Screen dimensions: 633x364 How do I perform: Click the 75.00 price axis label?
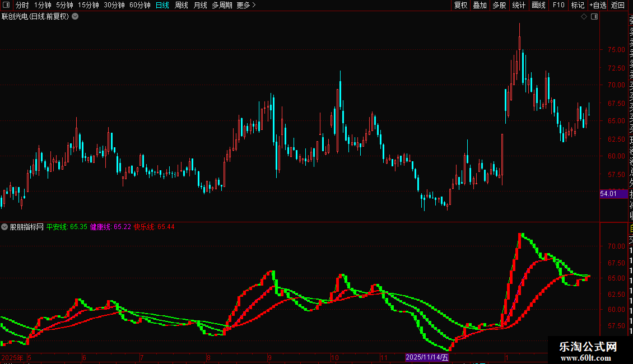(616, 50)
